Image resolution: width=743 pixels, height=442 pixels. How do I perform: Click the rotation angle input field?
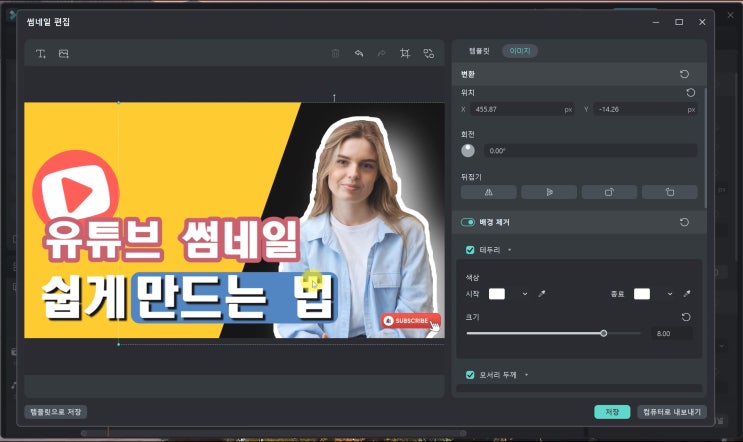click(590, 151)
